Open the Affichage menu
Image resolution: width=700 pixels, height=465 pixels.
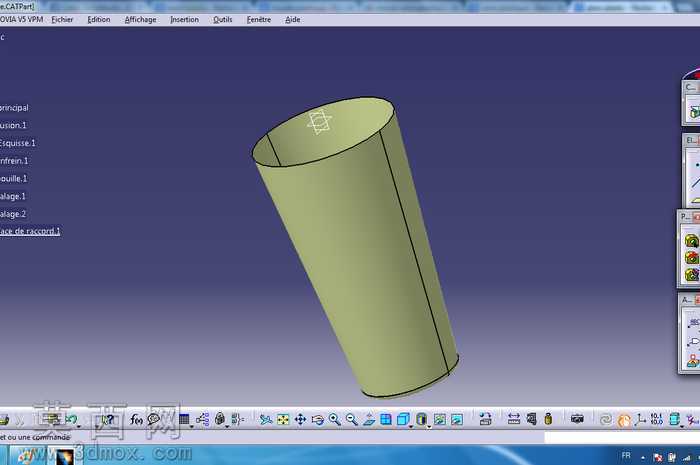point(141,20)
